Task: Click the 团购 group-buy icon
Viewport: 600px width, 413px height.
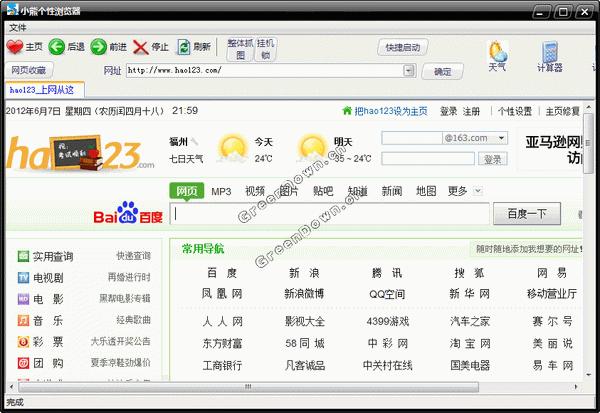Action: point(23,363)
